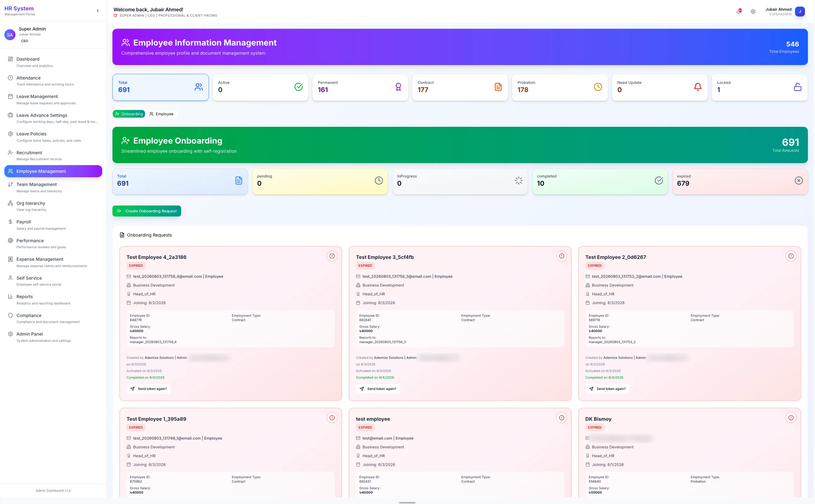Click the blue J user avatar
This screenshot has width=815, height=504.
coord(800,12)
